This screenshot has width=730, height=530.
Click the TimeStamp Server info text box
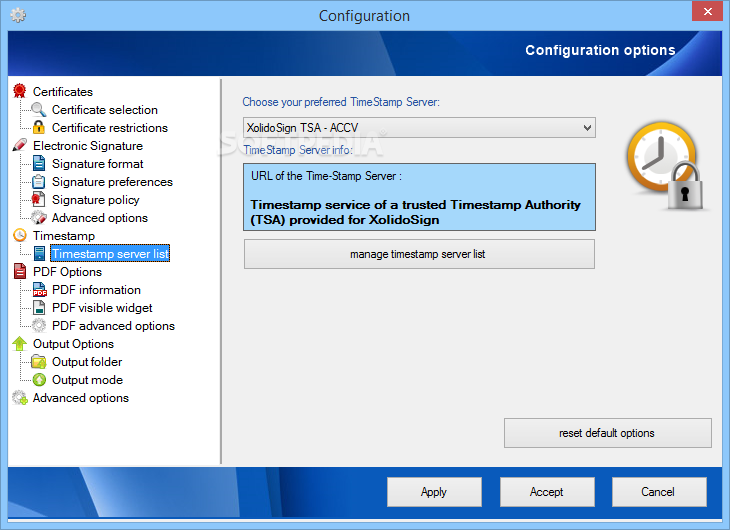pyautogui.click(x=419, y=197)
